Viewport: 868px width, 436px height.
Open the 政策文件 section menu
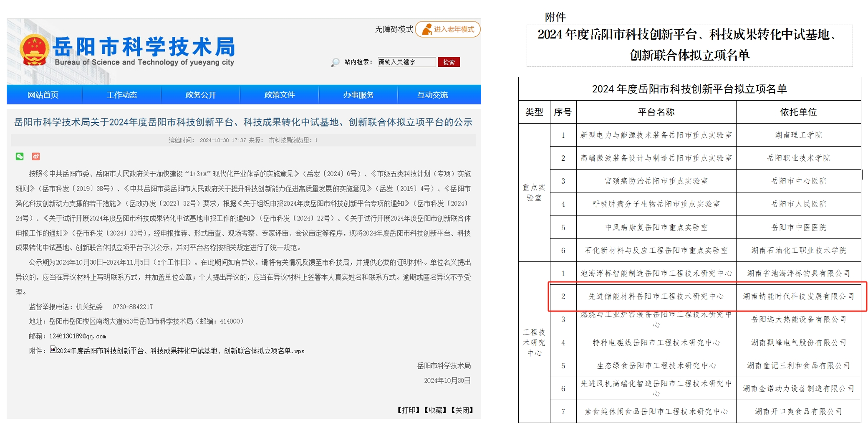pyautogui.click(x=280, y=95)
